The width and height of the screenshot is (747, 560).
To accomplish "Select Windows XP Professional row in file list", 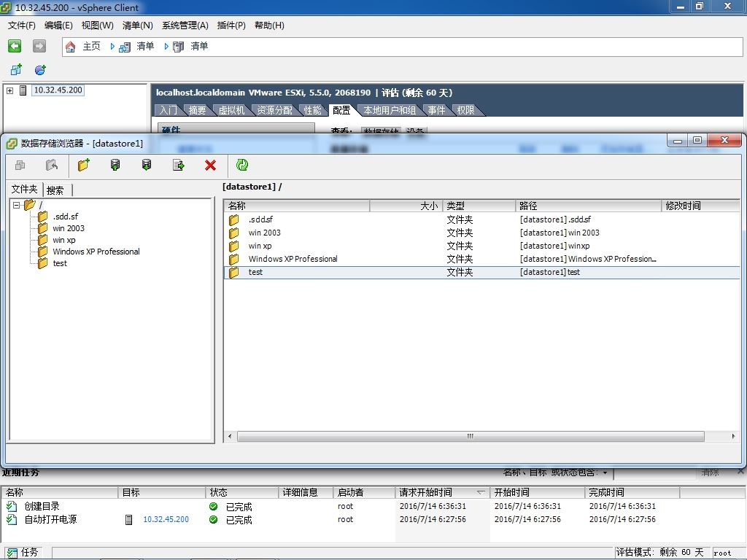I will pos(481,259).
